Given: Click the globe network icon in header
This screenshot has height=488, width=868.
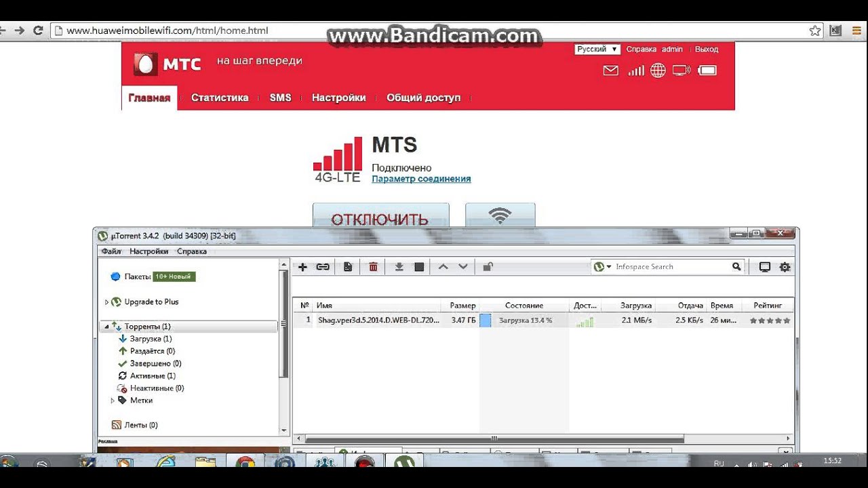Looking at the screenshot, I should pyautogui.click(x=658, y=70).
